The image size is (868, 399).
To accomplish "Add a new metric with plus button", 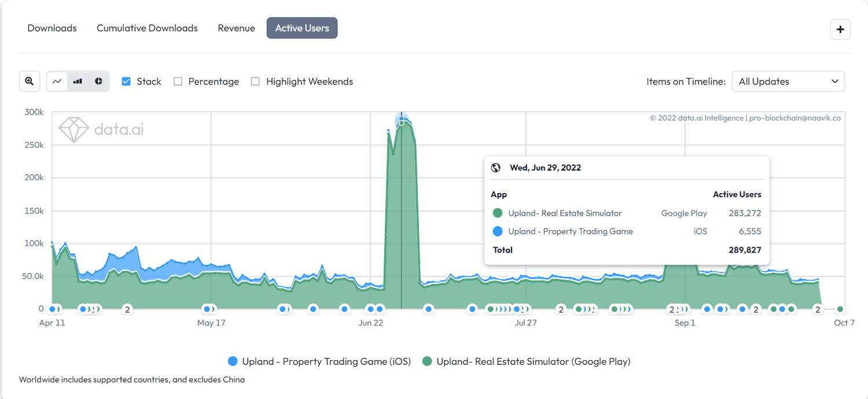I will coord(840,29).
